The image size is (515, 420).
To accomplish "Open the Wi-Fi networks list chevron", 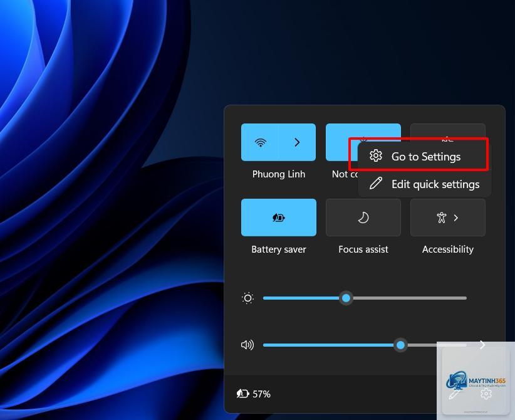I will click(x=297, y=142).
